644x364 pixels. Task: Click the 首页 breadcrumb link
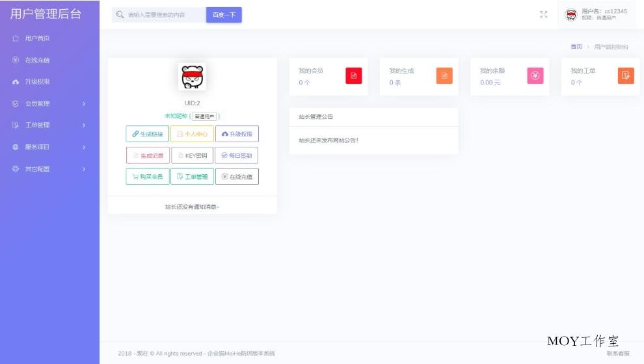tap(576, 47)
